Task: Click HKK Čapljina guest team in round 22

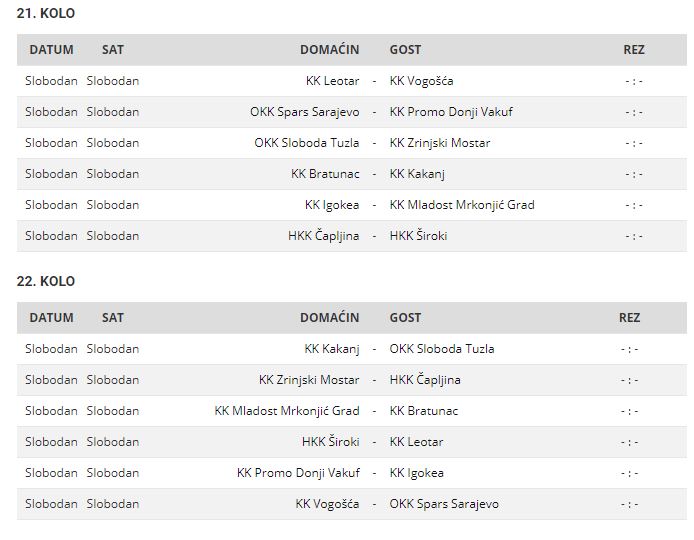Action: (425, 380)
